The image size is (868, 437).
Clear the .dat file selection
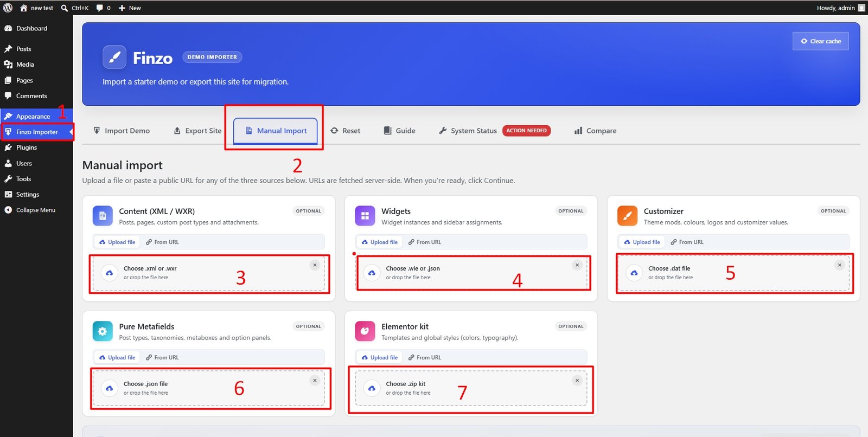839,265
